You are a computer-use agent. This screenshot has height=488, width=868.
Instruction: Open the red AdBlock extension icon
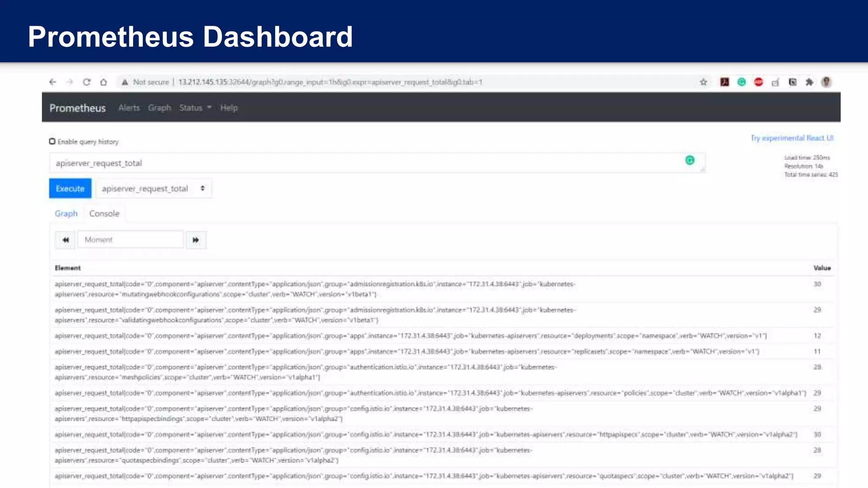click(x=759, y=82)
